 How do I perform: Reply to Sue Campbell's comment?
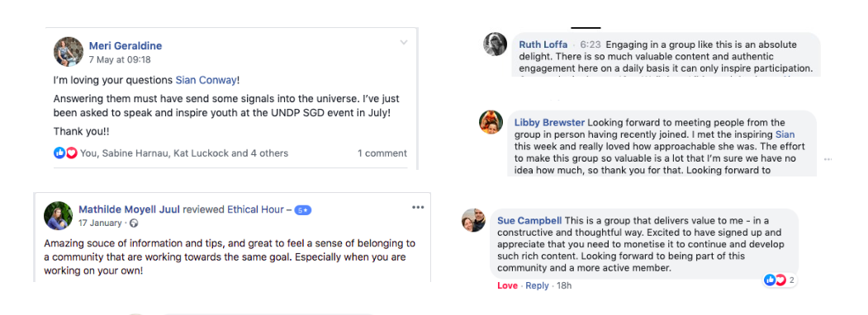point(537,285)
